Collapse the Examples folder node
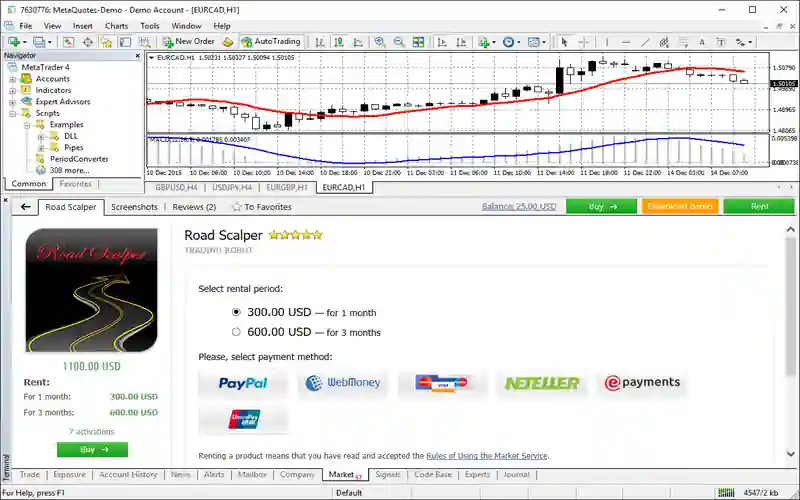The image size is (800, 500). click(x=27, y=124)
